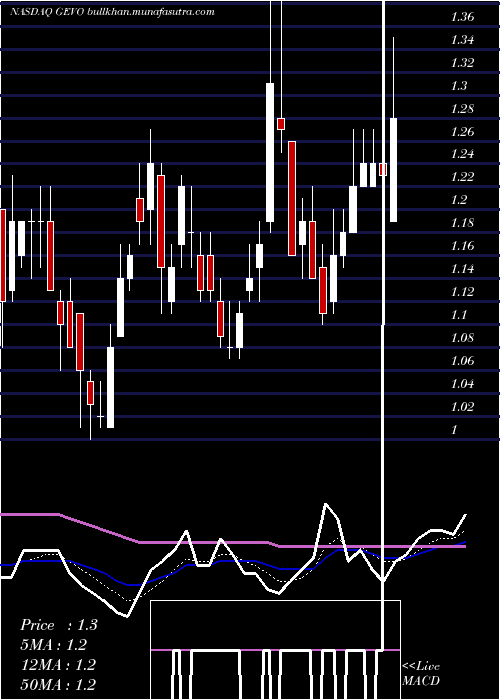Viewport: 500px width, 700px height.
Task: Click the '50MA : 1.2' readout
Action: [x=58, y=684]
